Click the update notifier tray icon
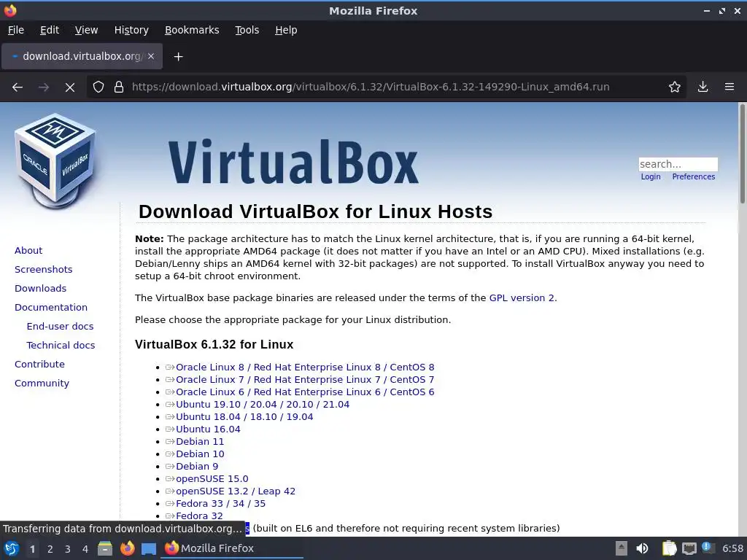The image size is (747, 560). 708,548
